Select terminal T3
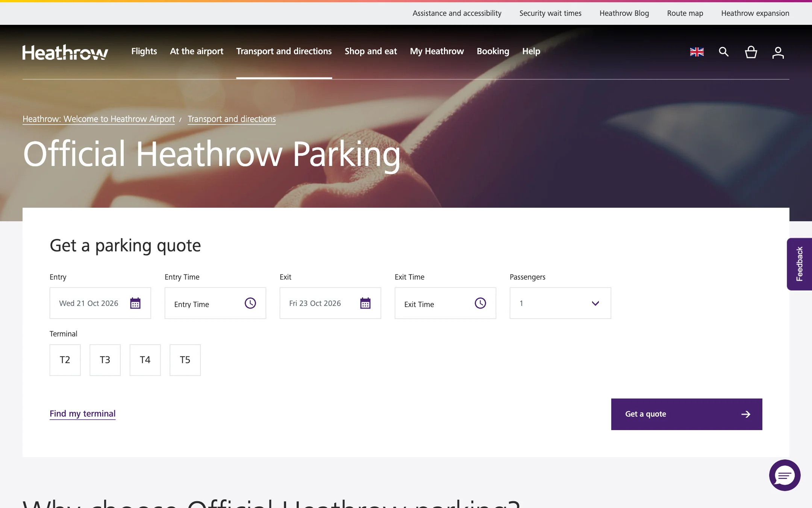 pos(105,360)
